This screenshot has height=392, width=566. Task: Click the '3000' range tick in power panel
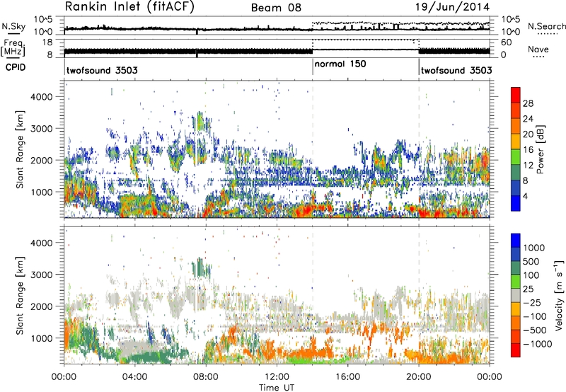[41, 129]
